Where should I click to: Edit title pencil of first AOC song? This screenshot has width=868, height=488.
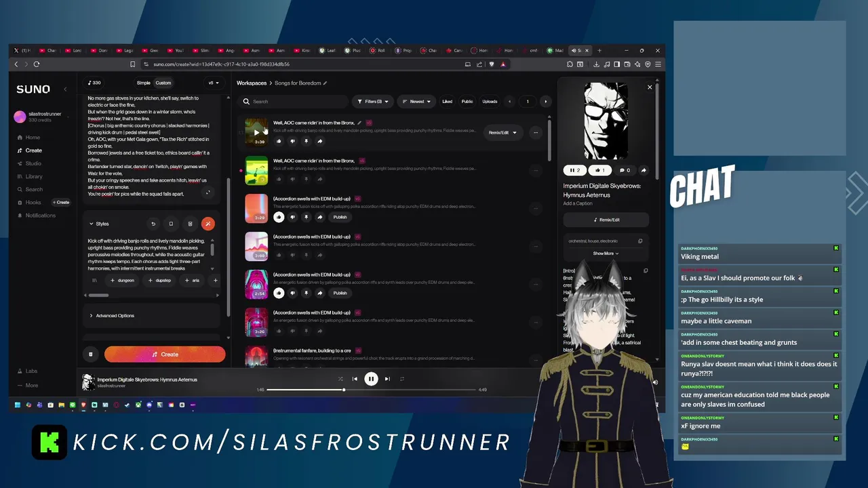coord(359,123)
